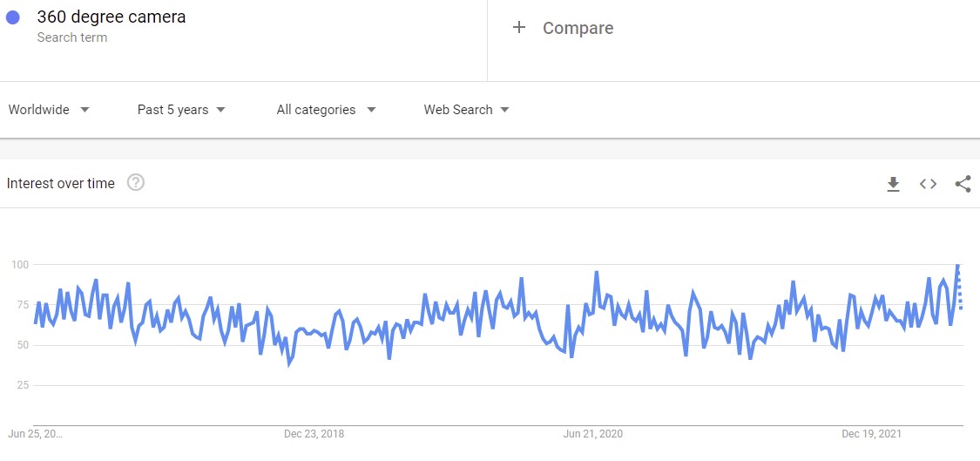Open the All categories dropdown
980x461 pixels.
(326, 110)
